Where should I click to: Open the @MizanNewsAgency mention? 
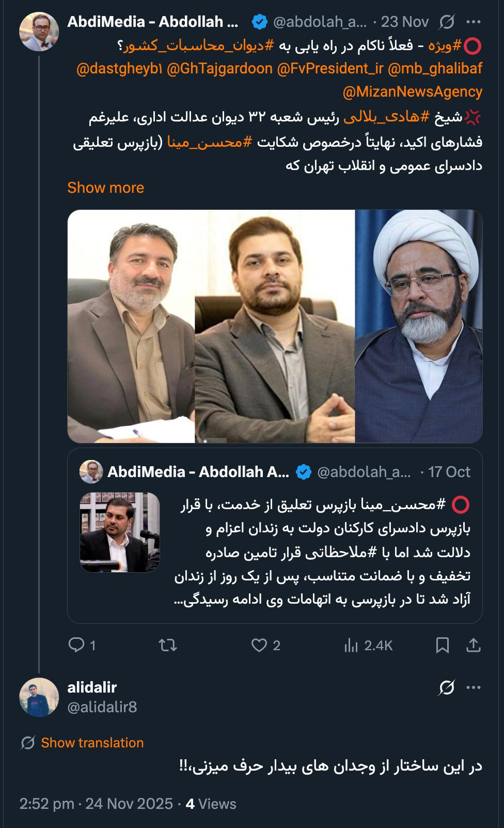point(412,91)
